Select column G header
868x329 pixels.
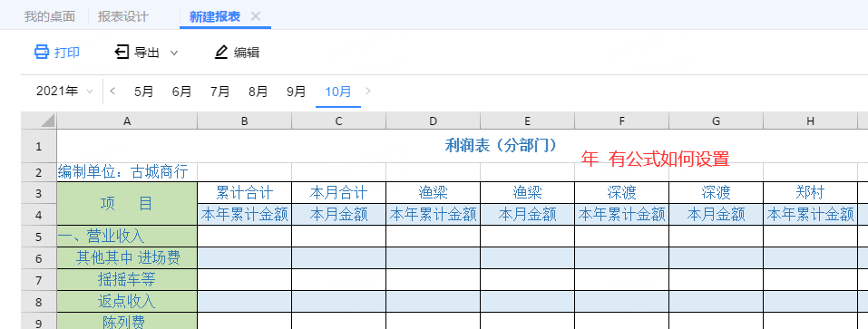point(717,121)
